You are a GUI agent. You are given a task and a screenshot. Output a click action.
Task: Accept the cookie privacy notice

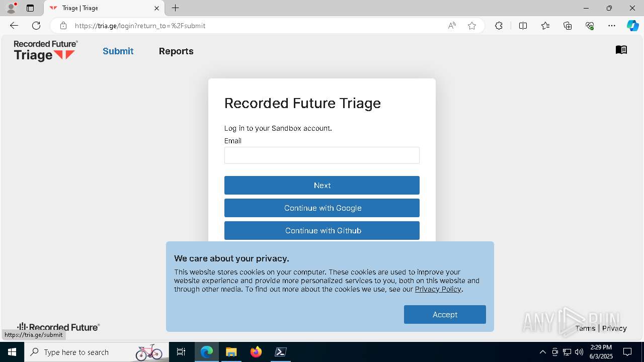point(445,314)
